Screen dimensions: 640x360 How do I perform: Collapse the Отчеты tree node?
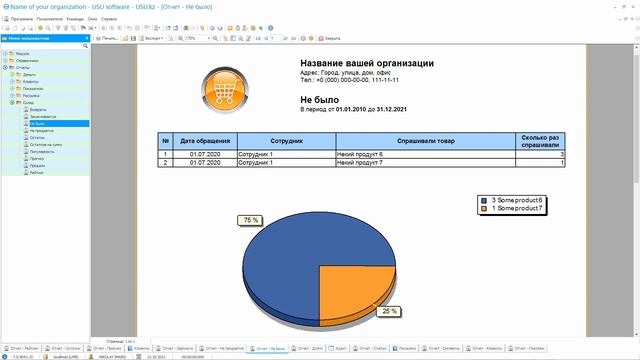point(5,67)
